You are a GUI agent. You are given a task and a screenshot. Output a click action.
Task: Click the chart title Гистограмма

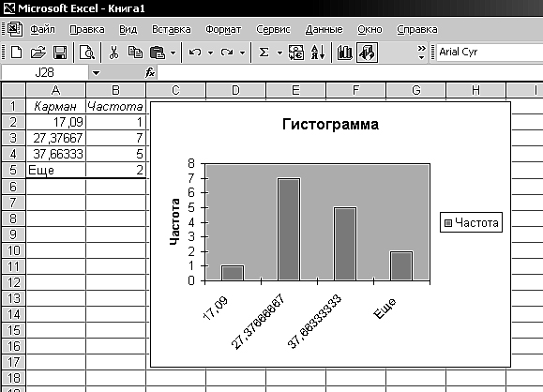point(330,124)
